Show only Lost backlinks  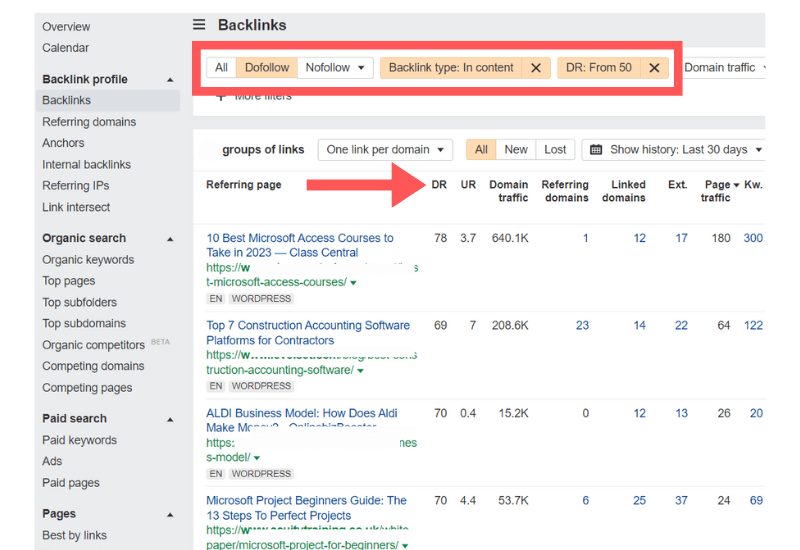(x=555, y=150)
